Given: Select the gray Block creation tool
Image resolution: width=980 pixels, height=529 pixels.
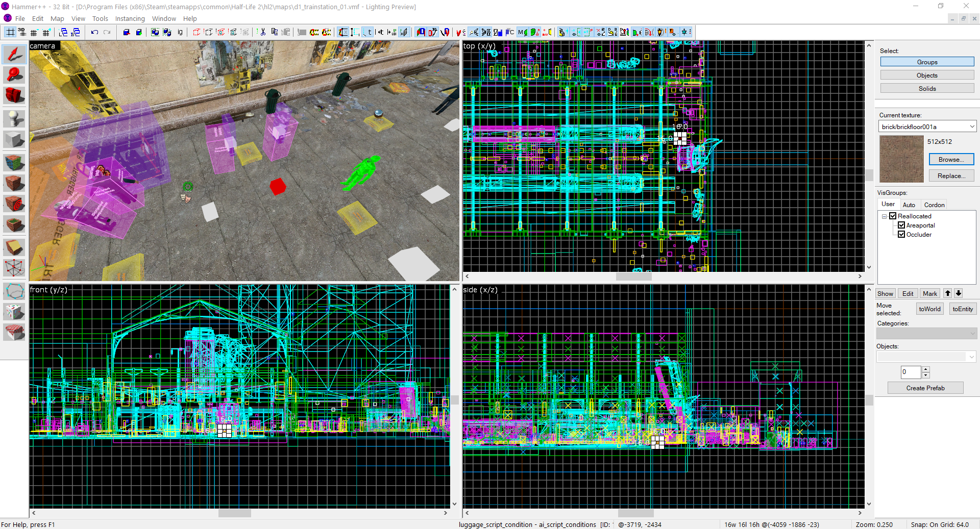Looking at the screenshot, I should coord(14,139).
